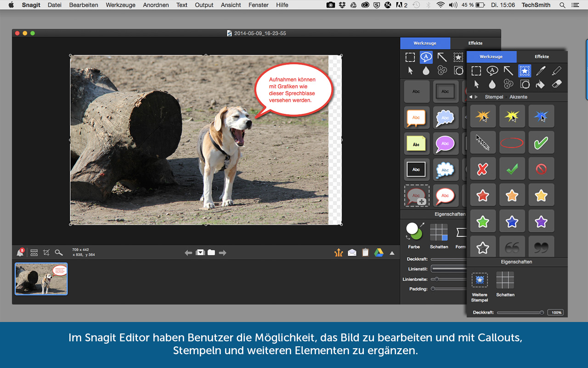Pick the green checkmark sticker stamp
This screenshot has height=368, width=588.
coord(541,143)
